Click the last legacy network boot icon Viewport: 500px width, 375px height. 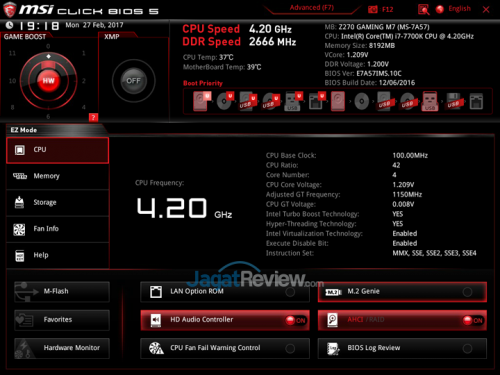pos(476,101)
